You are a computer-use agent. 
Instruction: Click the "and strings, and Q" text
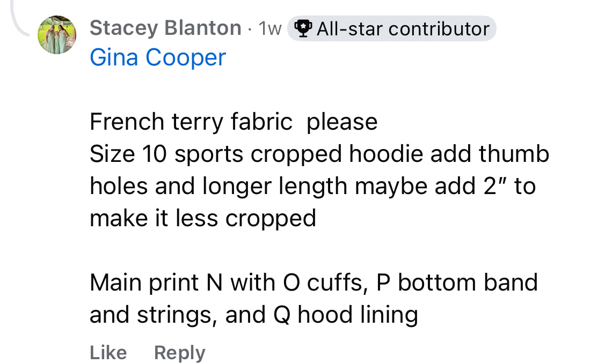190,315
